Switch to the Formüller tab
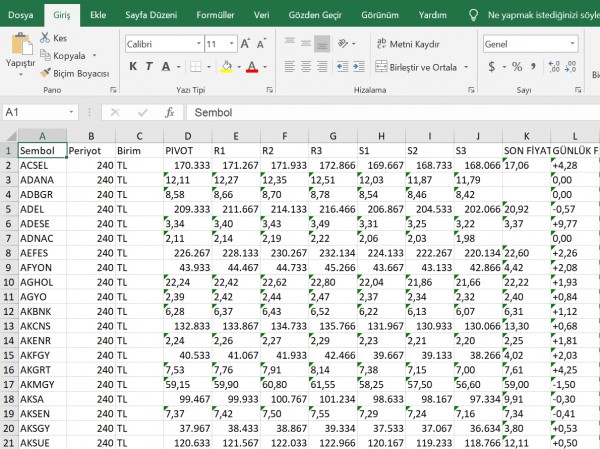The height and width of the screenshot is (449, 600). (x=215, y=15)
